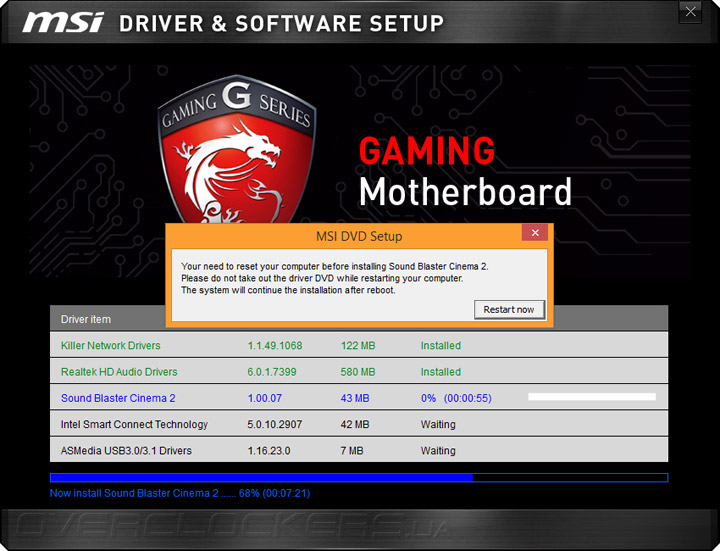
Task: Click the Driver item column header
Action: 86,319
